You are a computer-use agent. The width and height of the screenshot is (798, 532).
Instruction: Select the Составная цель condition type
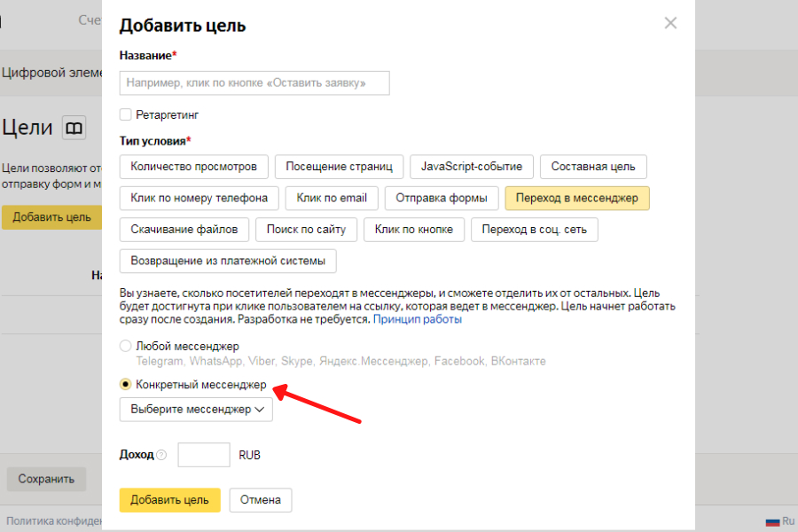coord(592,167)
